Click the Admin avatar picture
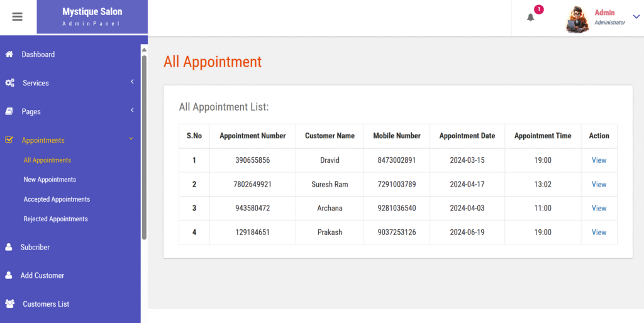The width and height of the screenshot is (644, 323). point(577,19)
